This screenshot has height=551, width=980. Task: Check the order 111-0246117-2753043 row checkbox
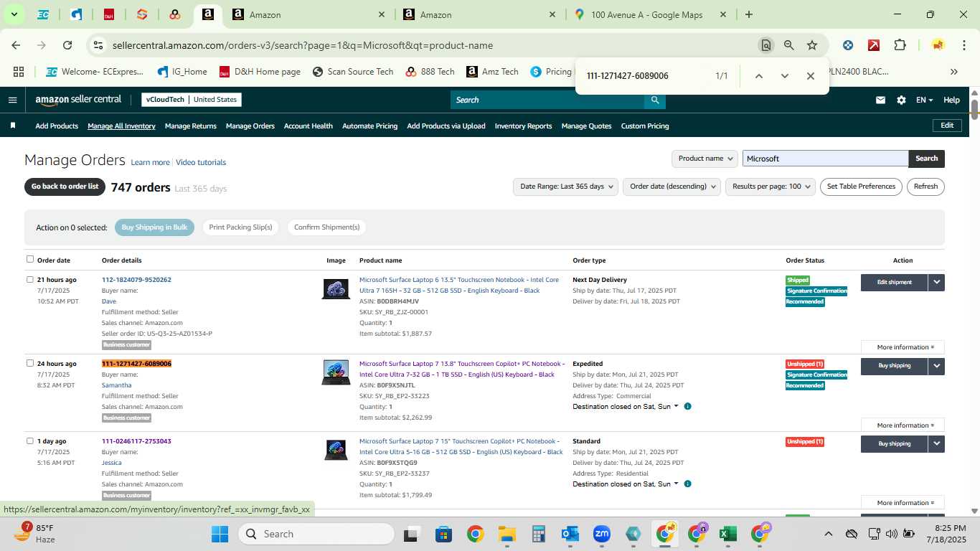coord(30,441)
